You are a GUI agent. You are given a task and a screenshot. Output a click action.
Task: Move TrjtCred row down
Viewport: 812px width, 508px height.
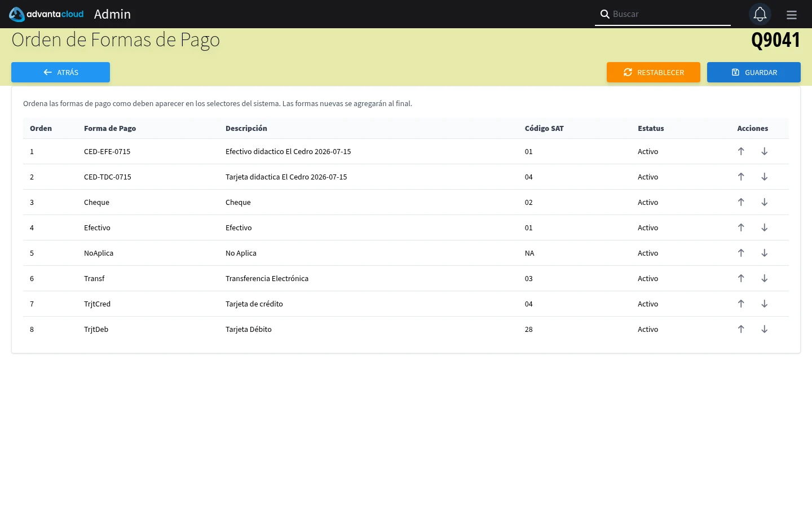765,304
